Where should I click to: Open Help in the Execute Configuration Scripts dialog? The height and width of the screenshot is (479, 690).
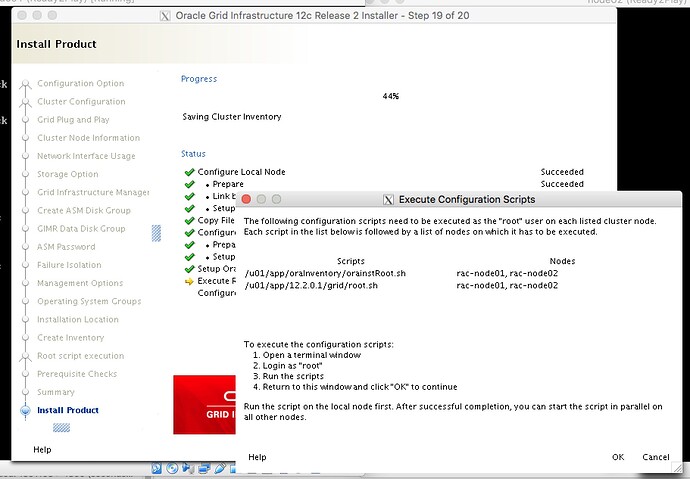(x=257, y=457)
